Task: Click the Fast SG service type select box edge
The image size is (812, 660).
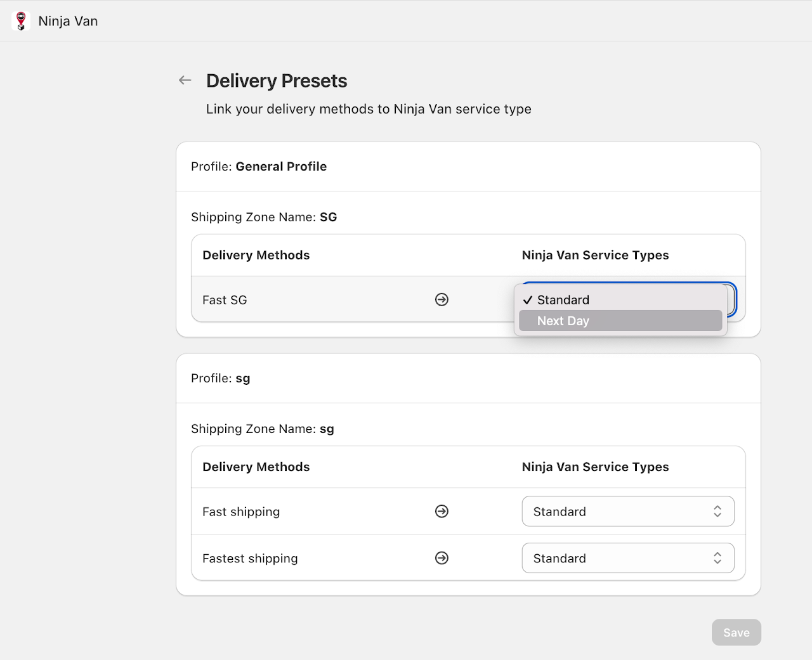Action: coord(732,300)
